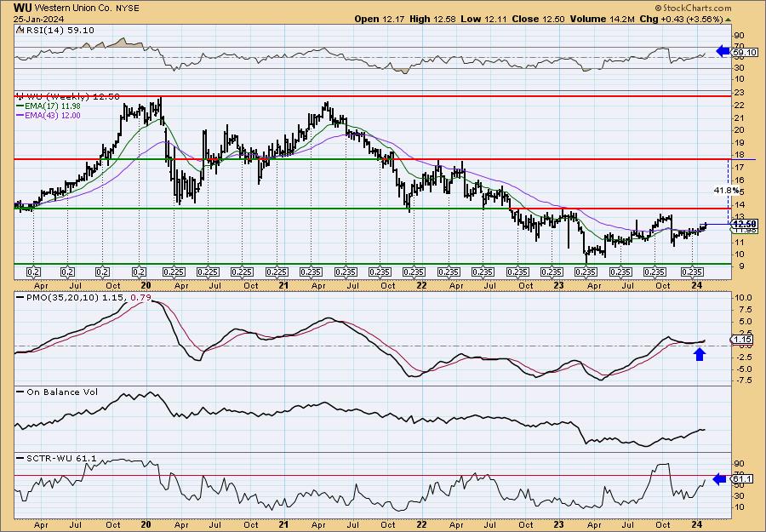Click the 1.15 PMO value tag

click(x=742, y=339)
